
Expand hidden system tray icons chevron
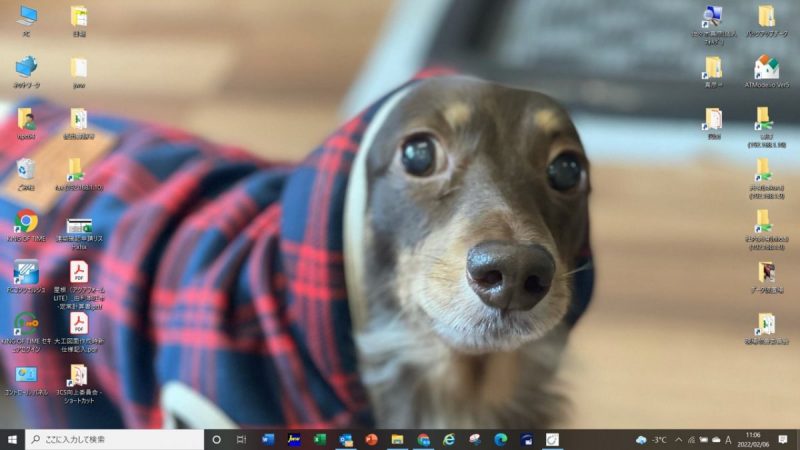[679, 439]
